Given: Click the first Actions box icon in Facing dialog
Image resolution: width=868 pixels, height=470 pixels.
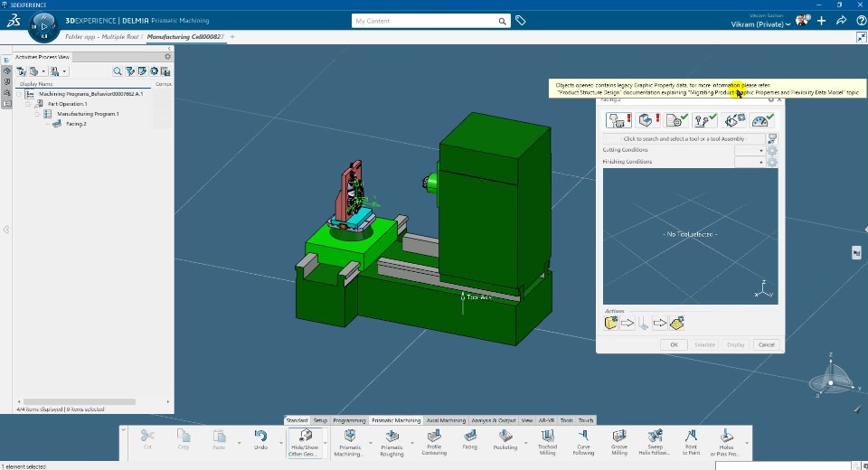Looking at the screenshot, I should (610, 323).
